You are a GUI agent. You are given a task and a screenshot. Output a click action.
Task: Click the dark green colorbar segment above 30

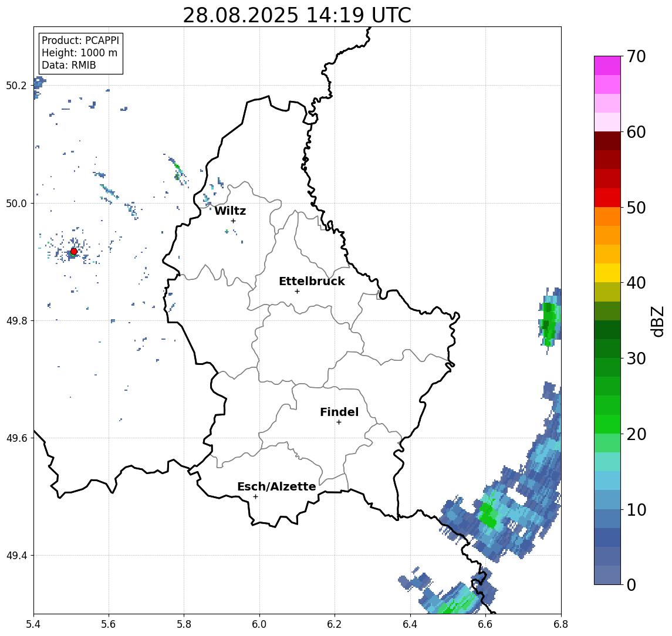[x=607, y=349]
